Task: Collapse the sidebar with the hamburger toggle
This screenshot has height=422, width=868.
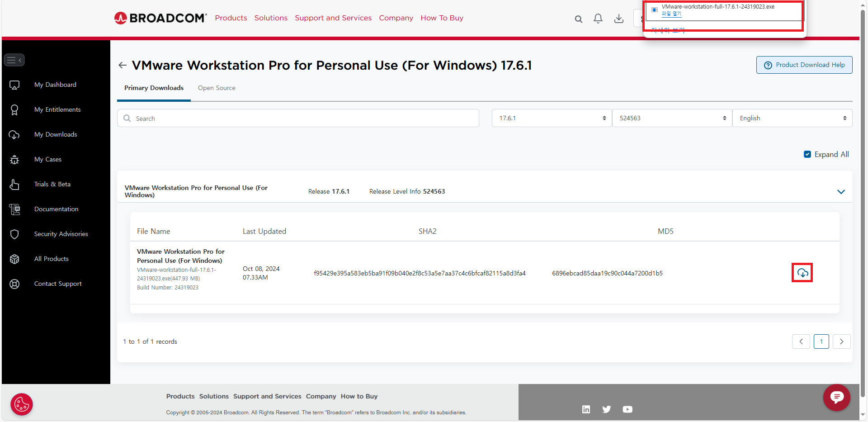Action: pyautogui.click(x=14, y=60)
